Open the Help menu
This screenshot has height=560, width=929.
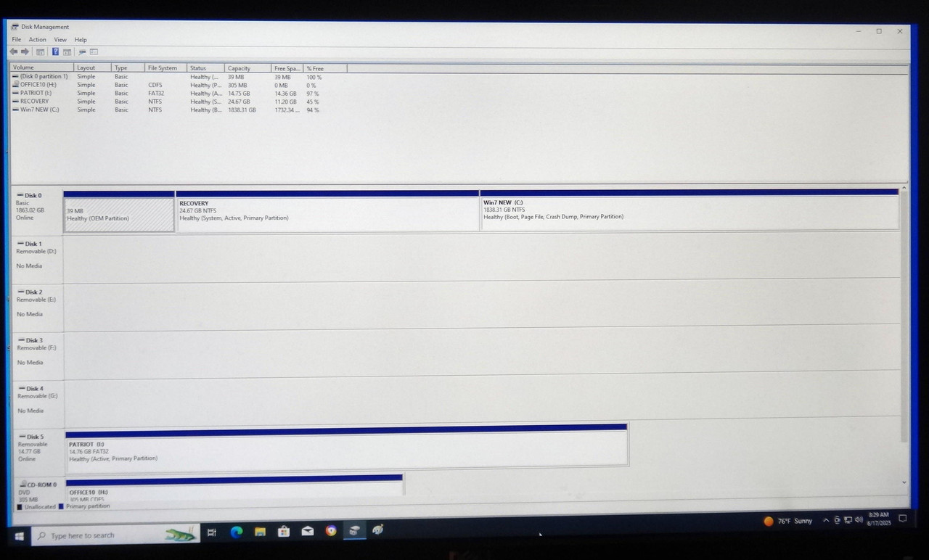pyautogui.click(x=81, y=39)
